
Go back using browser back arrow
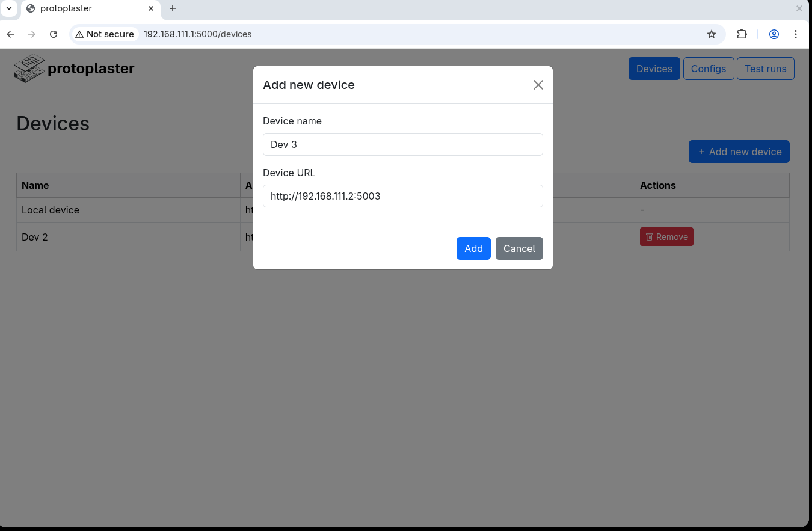pos(10,34)
